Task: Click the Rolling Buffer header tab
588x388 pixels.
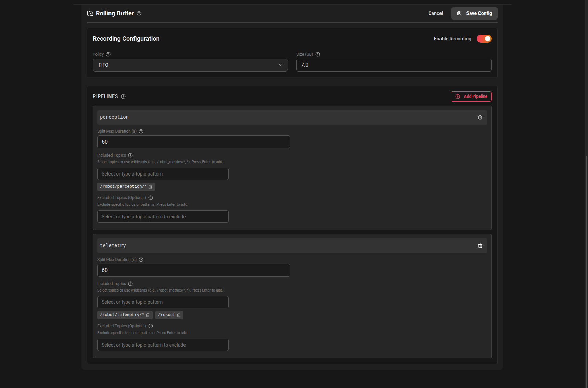Action: click(x=115, y=13)
